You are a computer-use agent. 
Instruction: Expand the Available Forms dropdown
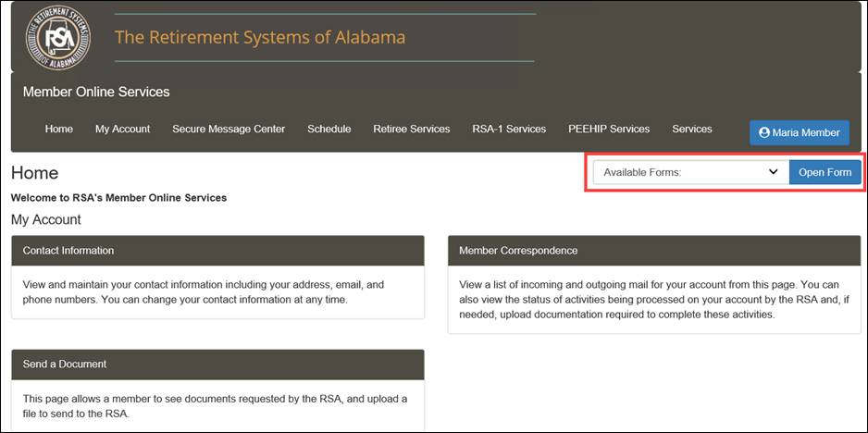(x=691, y=172)
